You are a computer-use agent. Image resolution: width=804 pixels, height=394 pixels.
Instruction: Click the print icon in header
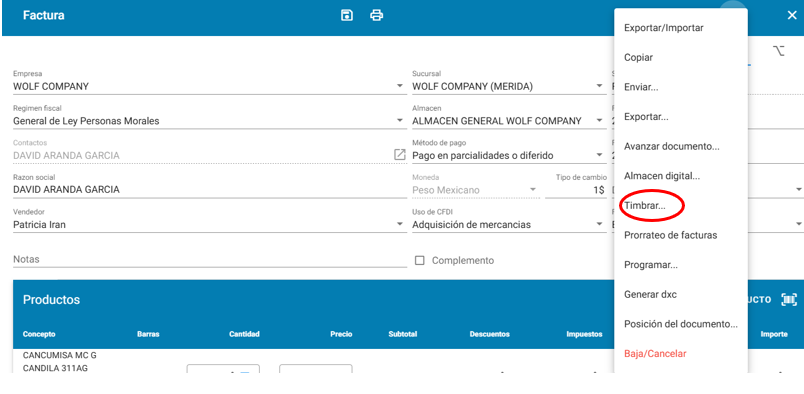[376, 15]
